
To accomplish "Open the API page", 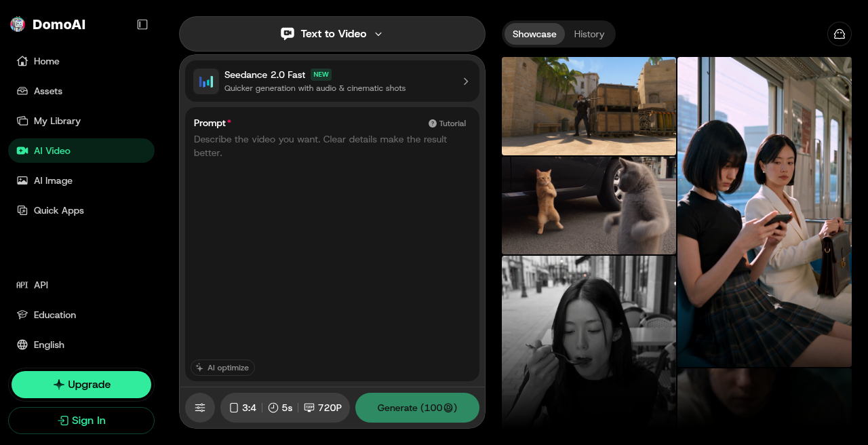I will point(81,285).
